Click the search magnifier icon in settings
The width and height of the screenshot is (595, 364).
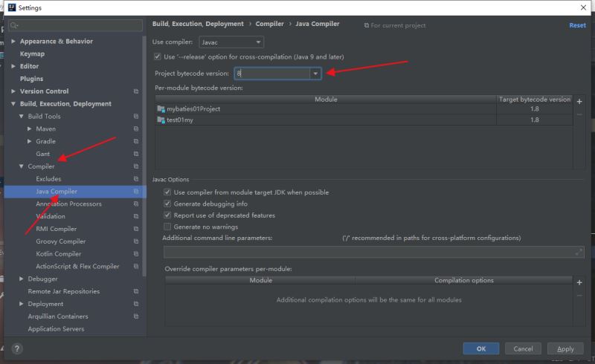point(14,25)
